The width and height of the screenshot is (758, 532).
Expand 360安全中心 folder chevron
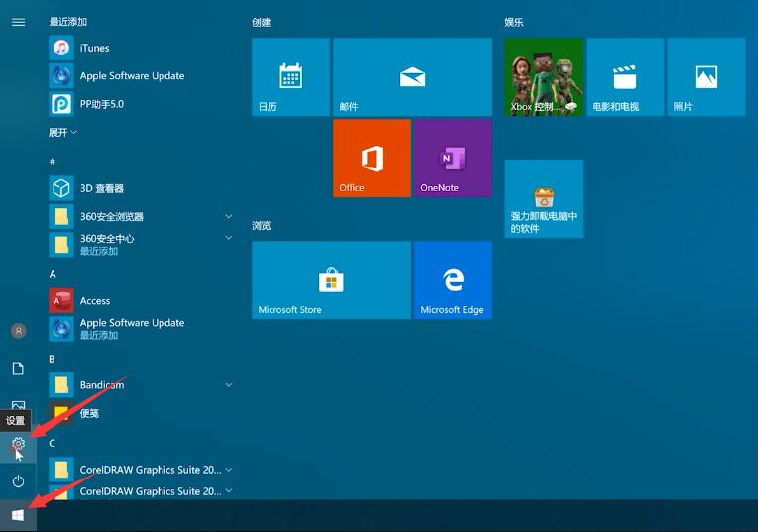tap(229, 238)
